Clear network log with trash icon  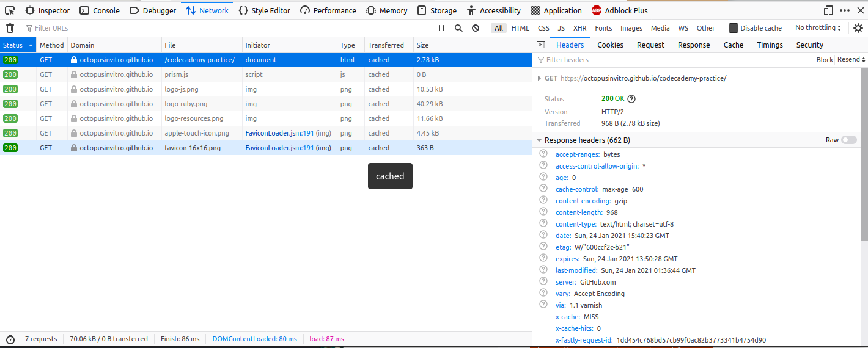(x=10, y=28)
